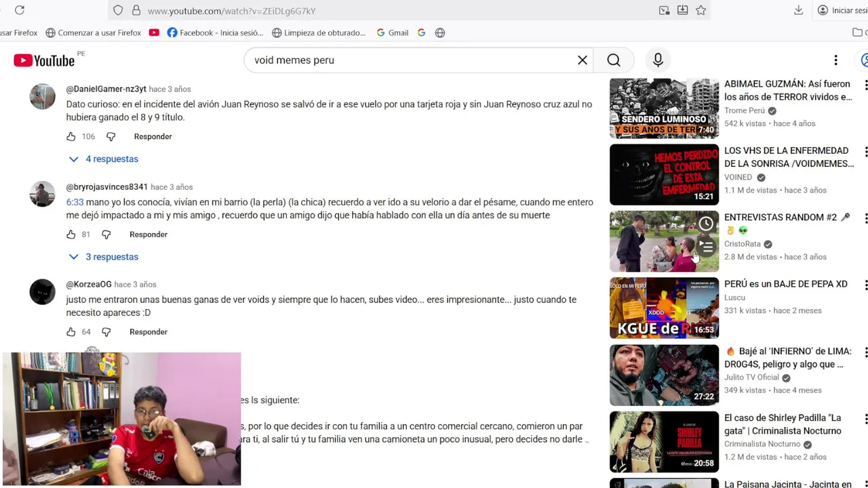Dislike the comment by @DanielGamer-nz3yt
This screenshot has height=488, width=868.
111,136
